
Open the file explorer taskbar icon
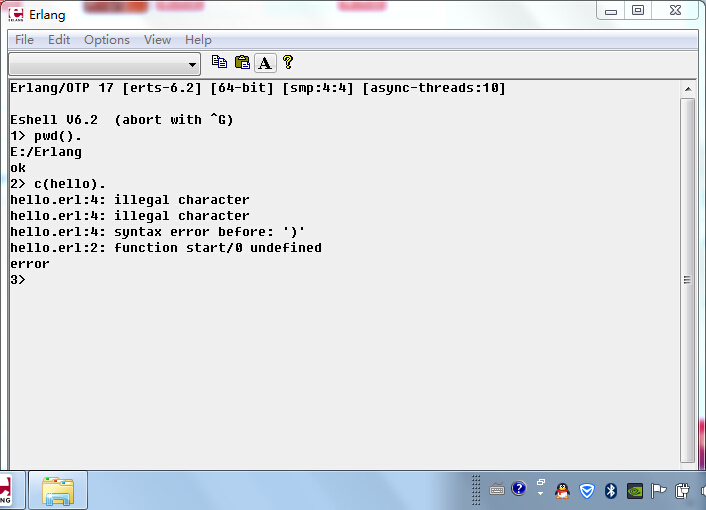tap(58, 491)
